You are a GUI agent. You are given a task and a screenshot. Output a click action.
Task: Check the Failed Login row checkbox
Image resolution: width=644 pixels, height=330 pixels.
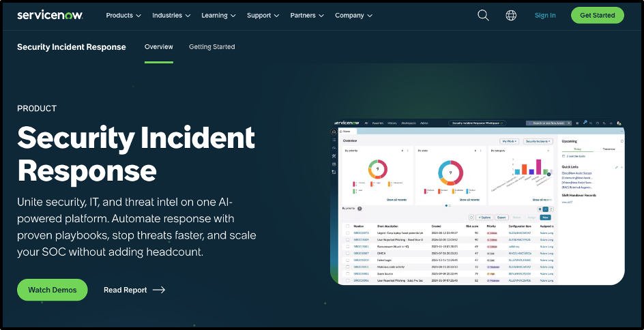(x=347, y=260)
